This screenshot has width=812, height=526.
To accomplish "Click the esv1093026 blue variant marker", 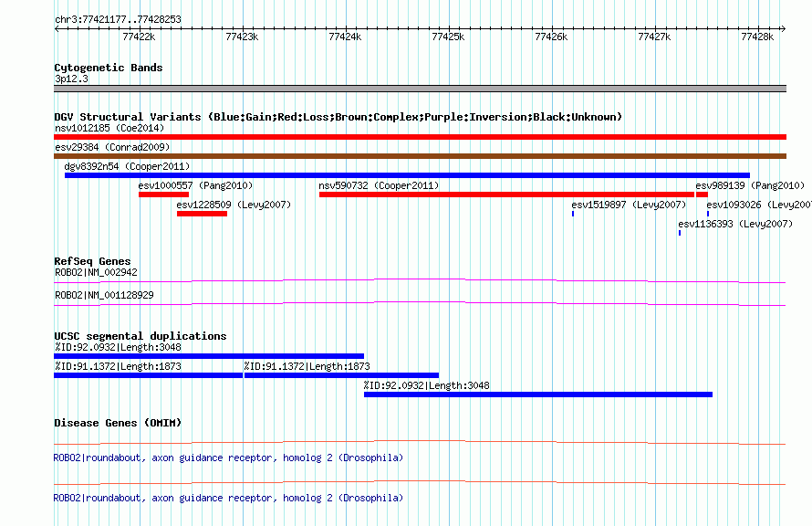I will point(708,214).
